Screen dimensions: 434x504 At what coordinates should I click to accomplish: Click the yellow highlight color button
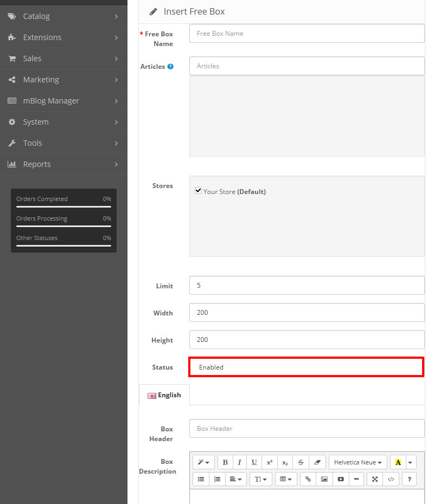(398, 462)
